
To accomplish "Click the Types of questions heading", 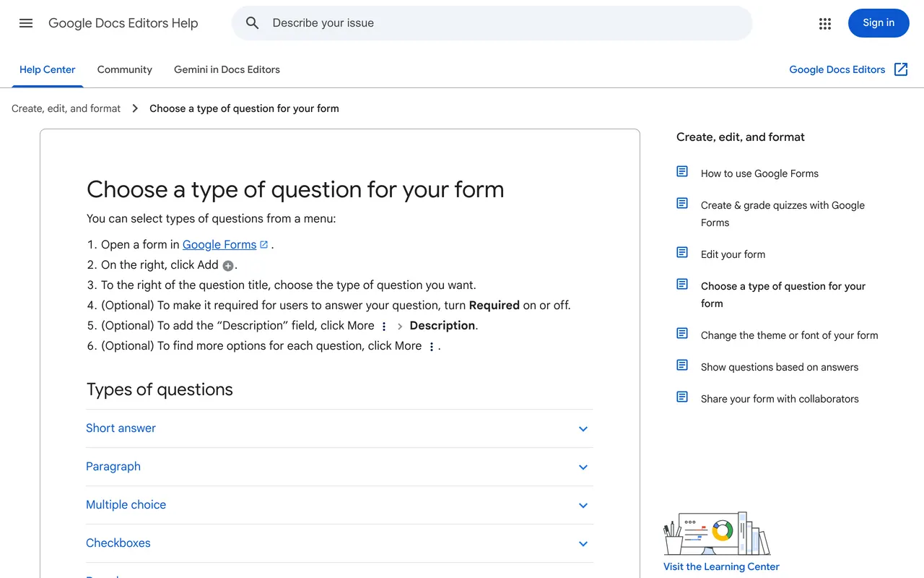I will (x=160, y=389).
